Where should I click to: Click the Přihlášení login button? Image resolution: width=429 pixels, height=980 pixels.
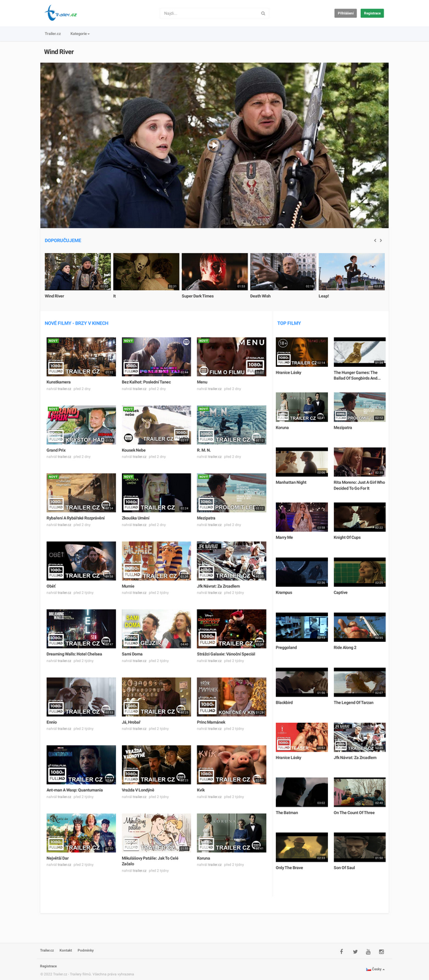[346, 13]
